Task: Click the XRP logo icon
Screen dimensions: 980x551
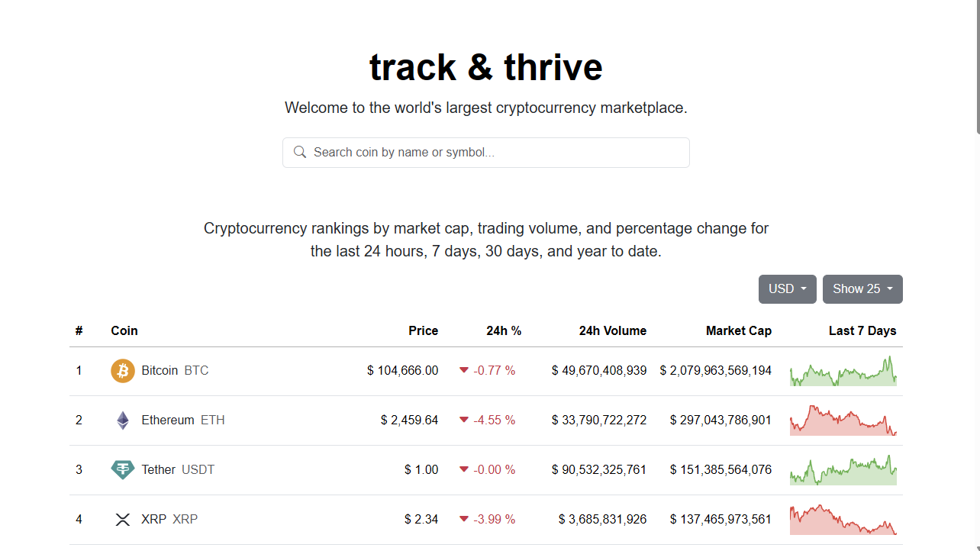Action: (x=123, y=520)
